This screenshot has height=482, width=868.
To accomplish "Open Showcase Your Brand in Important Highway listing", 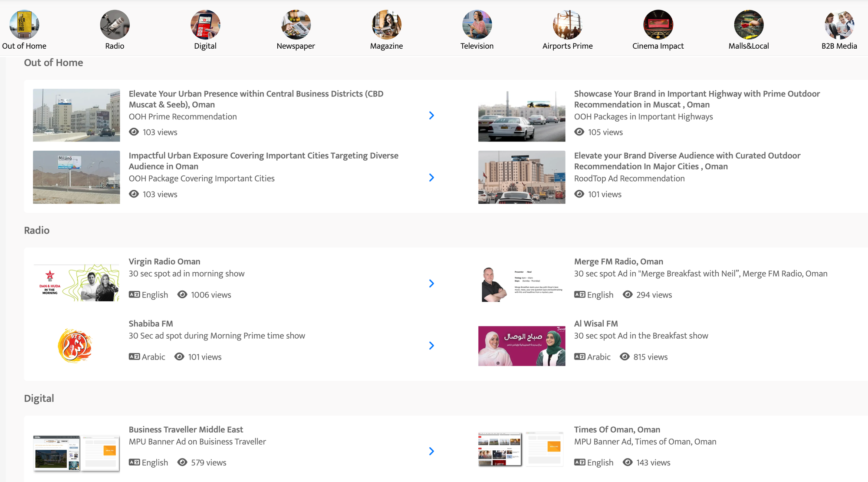I will [x=697, y=99].
